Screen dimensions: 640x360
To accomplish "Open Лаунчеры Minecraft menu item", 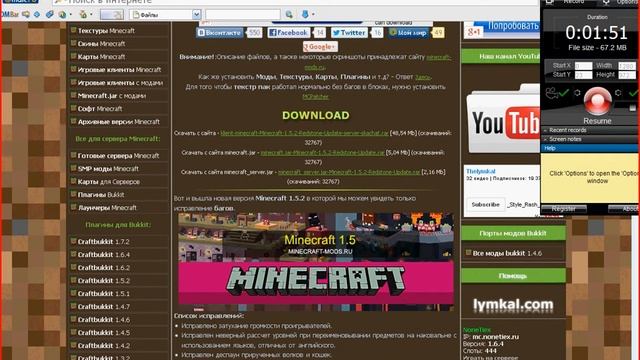I will (107, 208).
